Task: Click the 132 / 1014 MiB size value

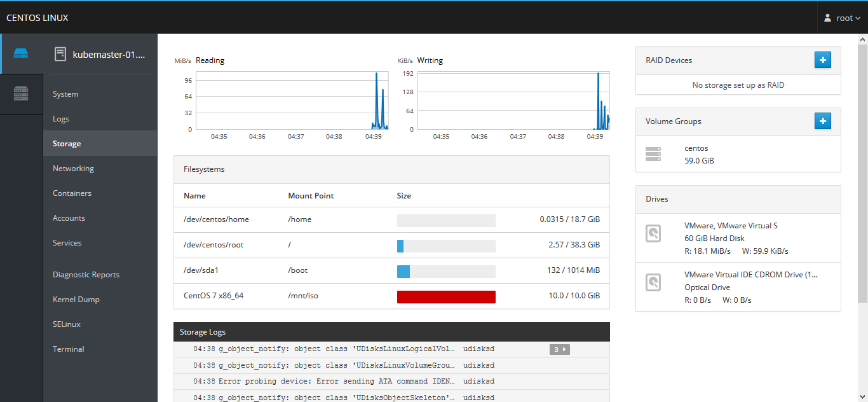Action: pos(573,270)
